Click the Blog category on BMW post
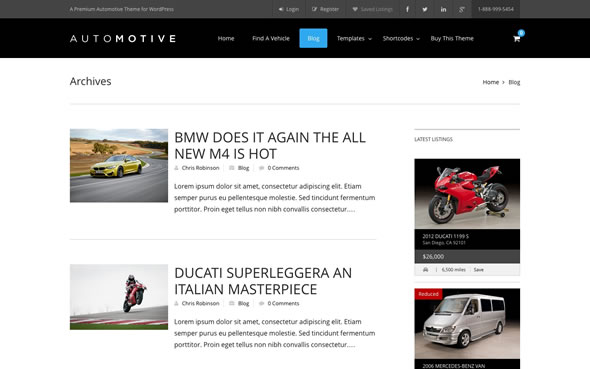 point(243,168)
